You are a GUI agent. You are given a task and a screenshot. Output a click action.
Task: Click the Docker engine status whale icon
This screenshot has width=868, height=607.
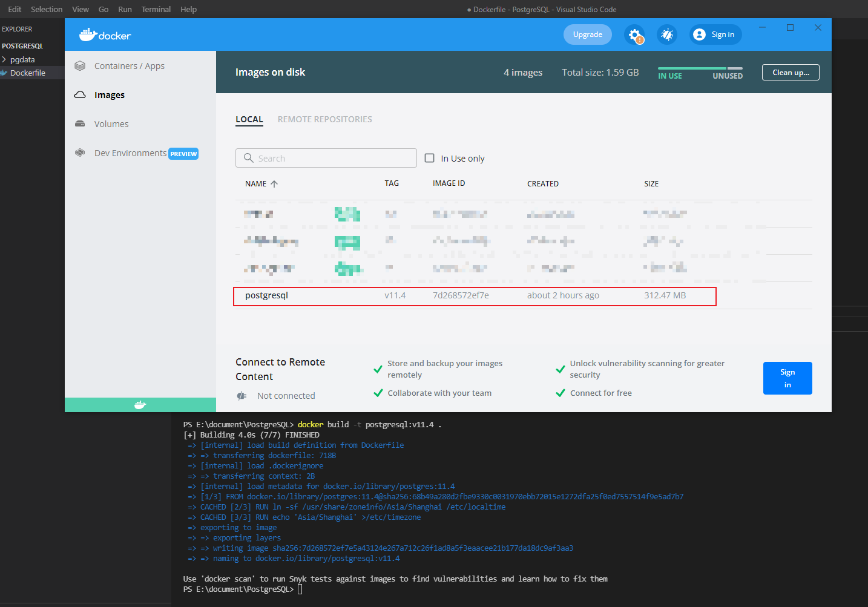[x=140, y=405]
